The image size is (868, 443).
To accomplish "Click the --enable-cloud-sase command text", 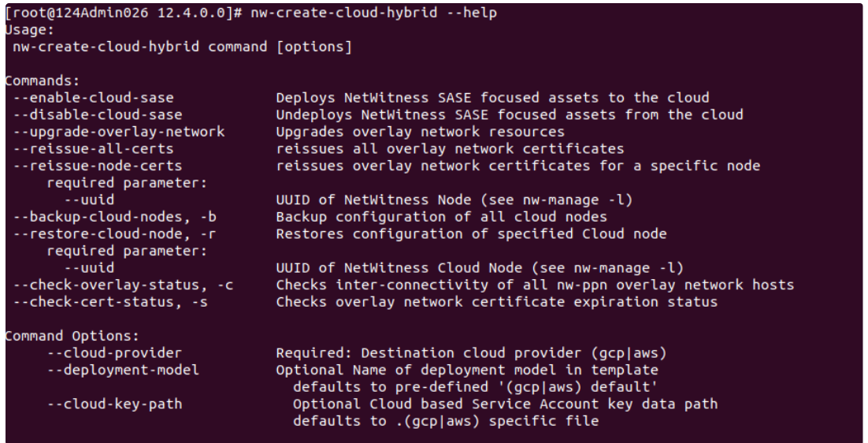I will [98, 98].
